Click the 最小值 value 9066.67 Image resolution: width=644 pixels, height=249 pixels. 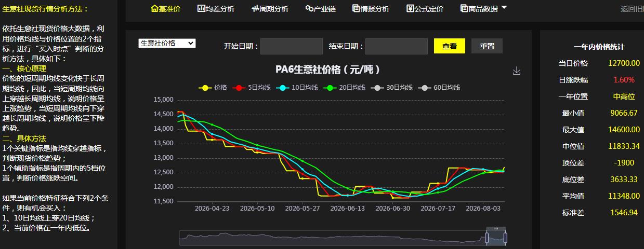(624, 113)
